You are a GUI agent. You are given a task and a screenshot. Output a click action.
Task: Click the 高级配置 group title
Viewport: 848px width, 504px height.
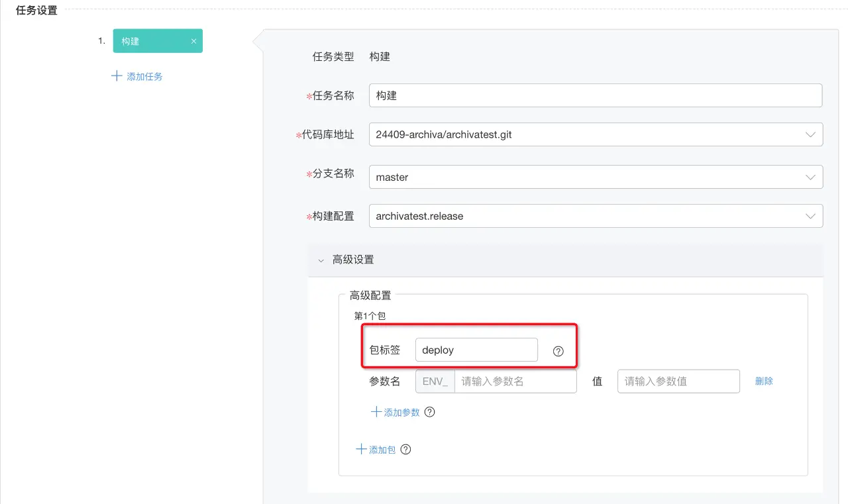pyautogui.click(x=370, y=295)
